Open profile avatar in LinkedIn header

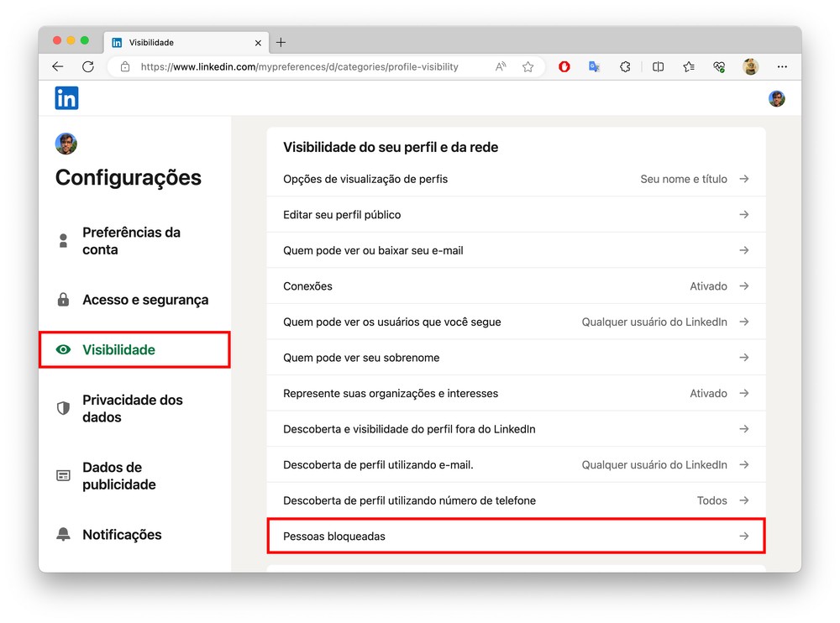tap(776, 99)
